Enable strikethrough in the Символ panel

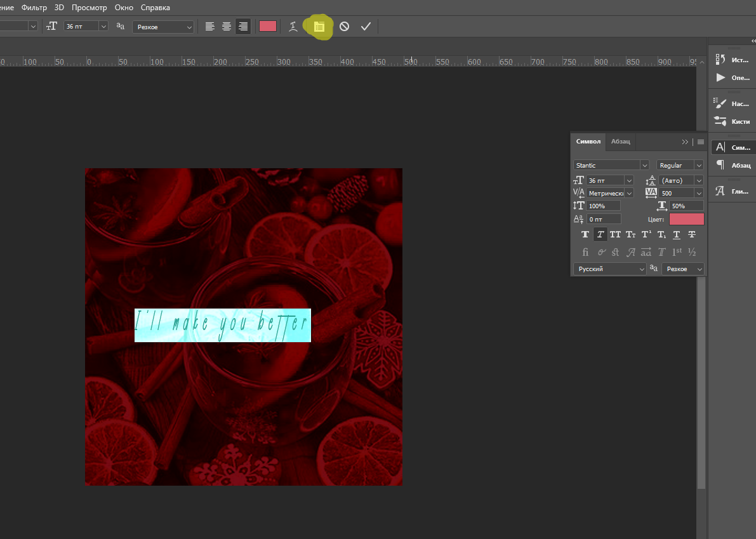coord(692,235)
